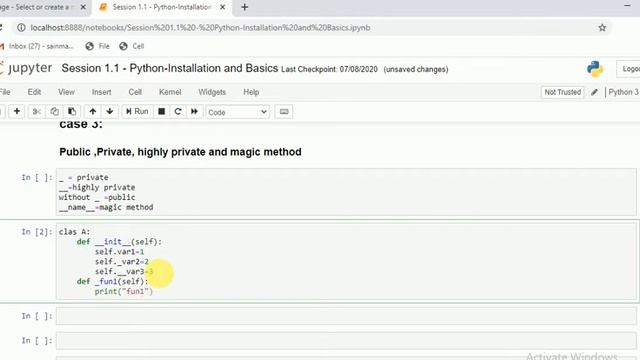
Task: Open the View menu
Action: 66,92
